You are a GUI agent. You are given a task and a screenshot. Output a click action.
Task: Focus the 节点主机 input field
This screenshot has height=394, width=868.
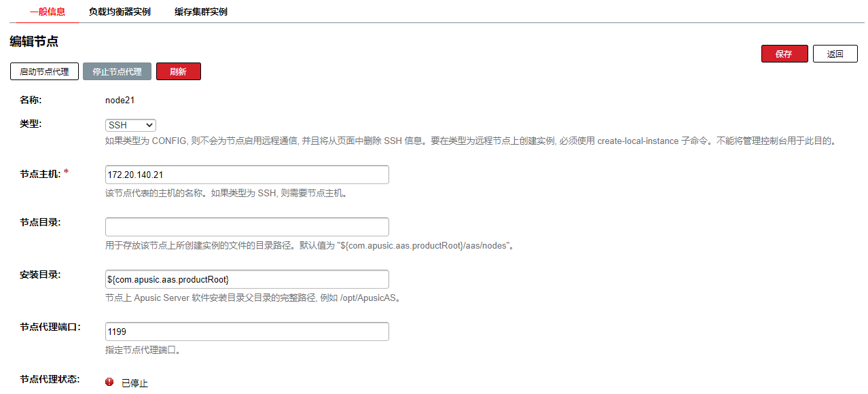point(247,175)
